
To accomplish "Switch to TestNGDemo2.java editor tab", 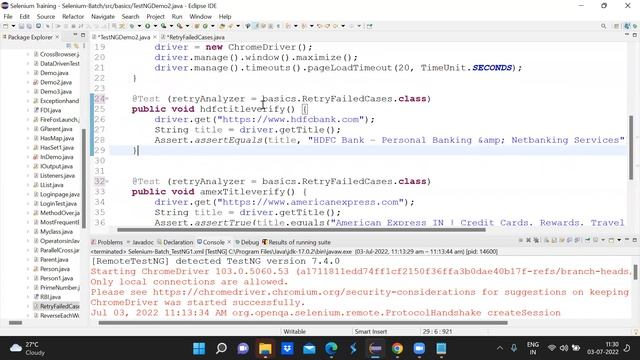I will pyautogui.click(x=124, y=37).
